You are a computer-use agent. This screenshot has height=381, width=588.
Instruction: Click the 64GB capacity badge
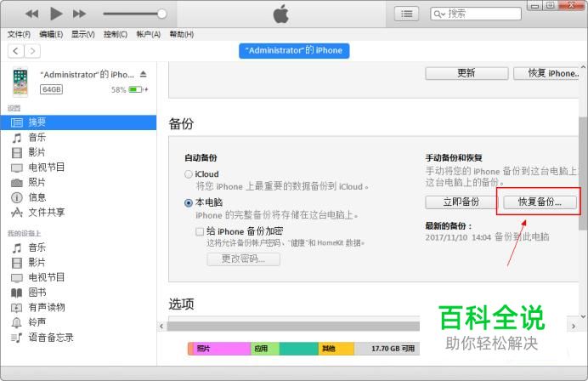(51, 89)
